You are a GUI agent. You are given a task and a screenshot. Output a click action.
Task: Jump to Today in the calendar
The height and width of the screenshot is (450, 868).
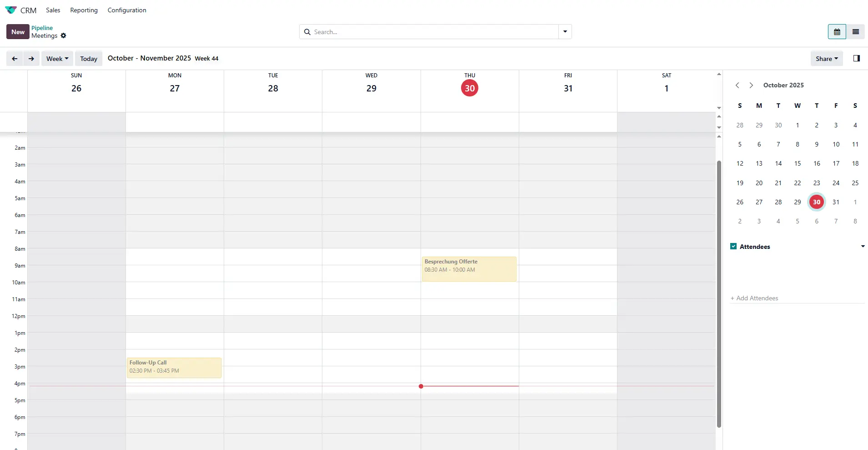pos(89,59)
